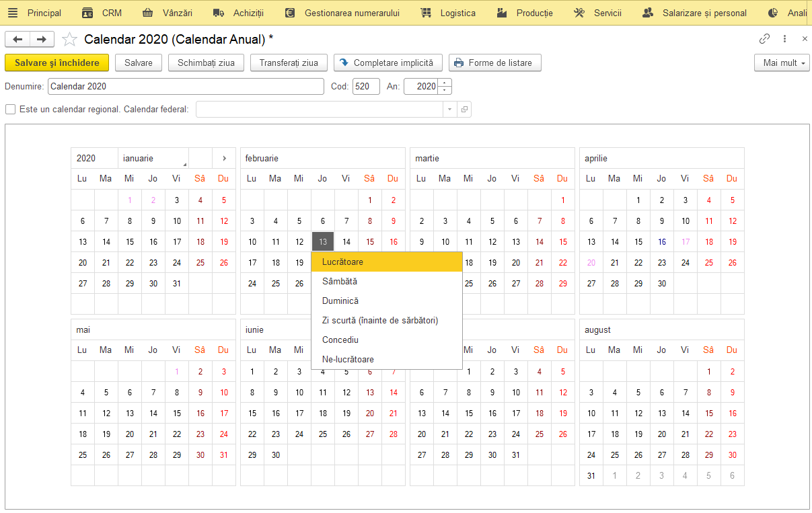Choose Zi scurtă (înainte de sărbători)
The width and height of the screenshot is (812, 513).
pyautogui.click(x=387, y=320)
